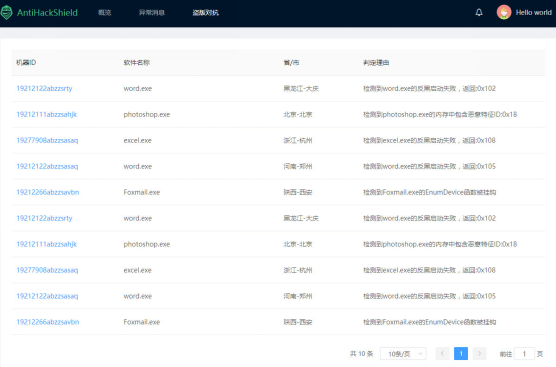Click the first photoshop.exe reason with ID 0x18
The height and width of the screenshot is (367, 556).
tap(440, 114)
